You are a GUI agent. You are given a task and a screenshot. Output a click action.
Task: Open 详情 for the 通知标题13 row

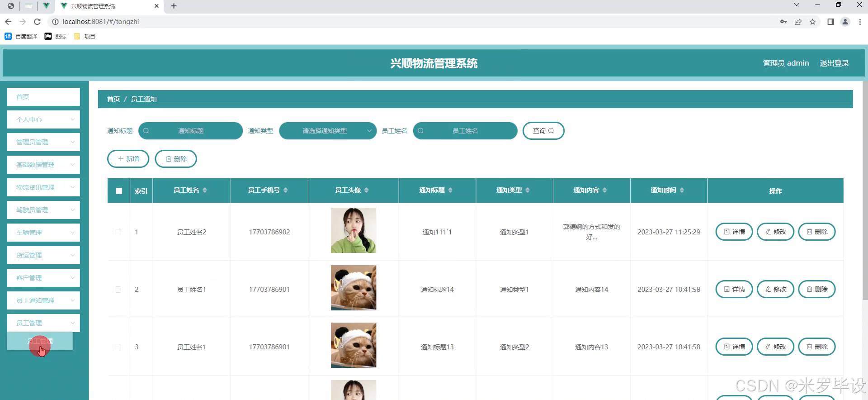734,347
